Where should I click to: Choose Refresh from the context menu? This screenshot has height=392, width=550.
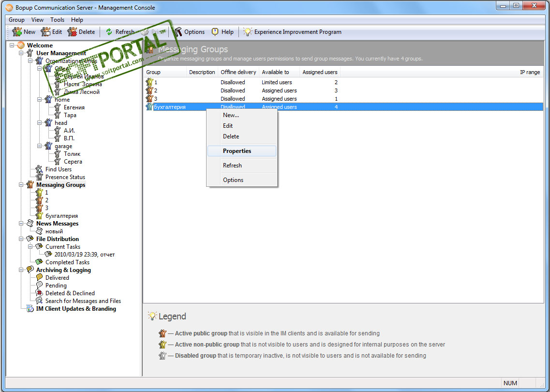pos(242,166)
